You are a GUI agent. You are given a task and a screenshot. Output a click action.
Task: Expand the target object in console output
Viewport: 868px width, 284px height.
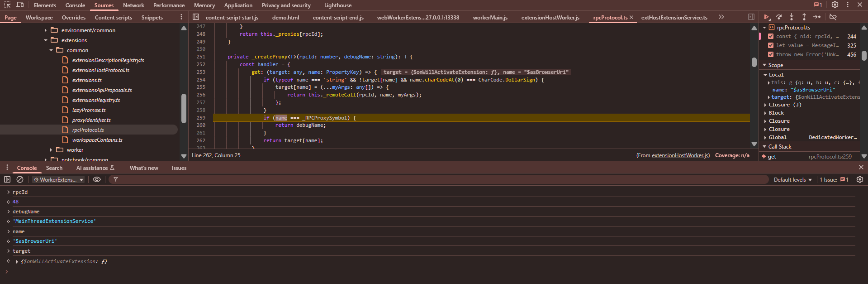tap(17, 262)
